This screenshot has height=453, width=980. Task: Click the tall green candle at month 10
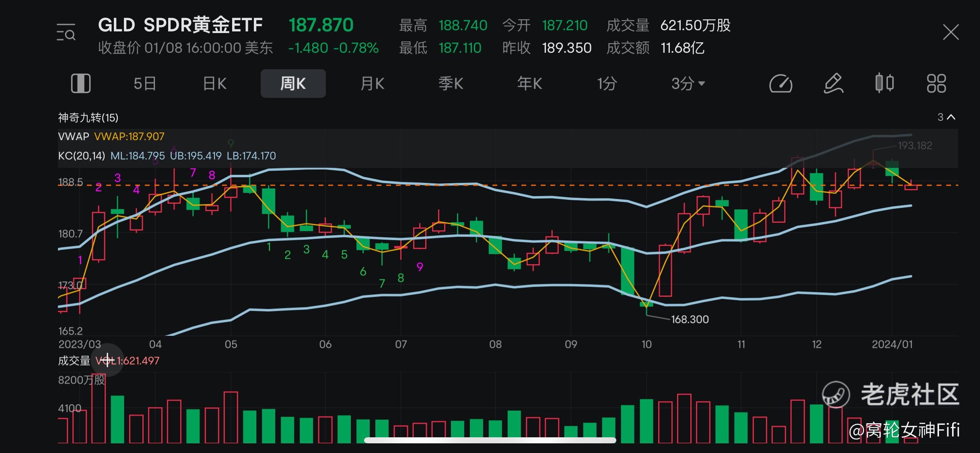pos(628,271)
